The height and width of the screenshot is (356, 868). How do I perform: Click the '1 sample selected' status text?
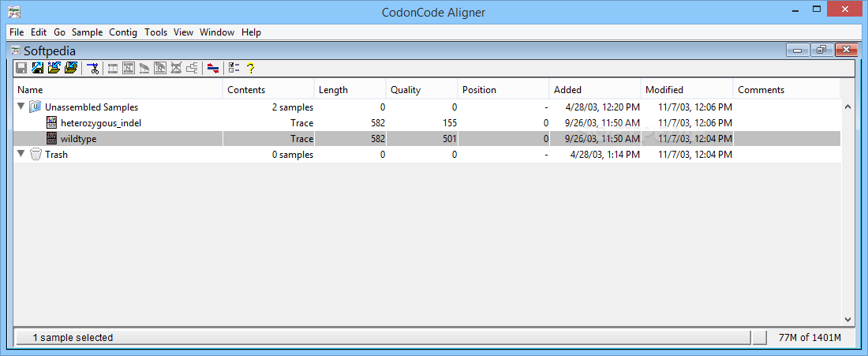pyautogui.click(x=73, y=338)
